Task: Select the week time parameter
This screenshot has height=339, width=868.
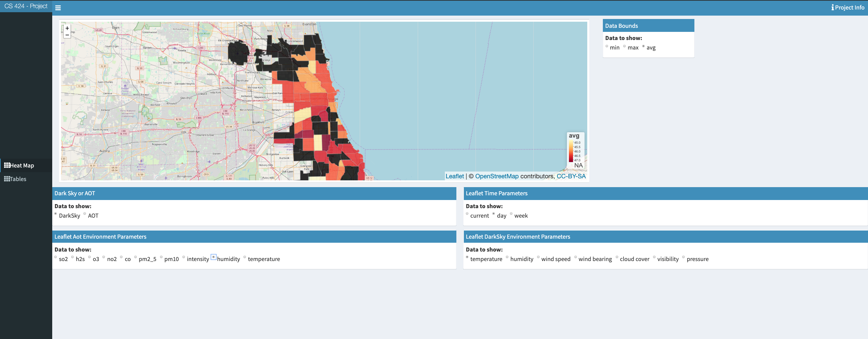Action: pyautogui.click(x=511, y=214)
